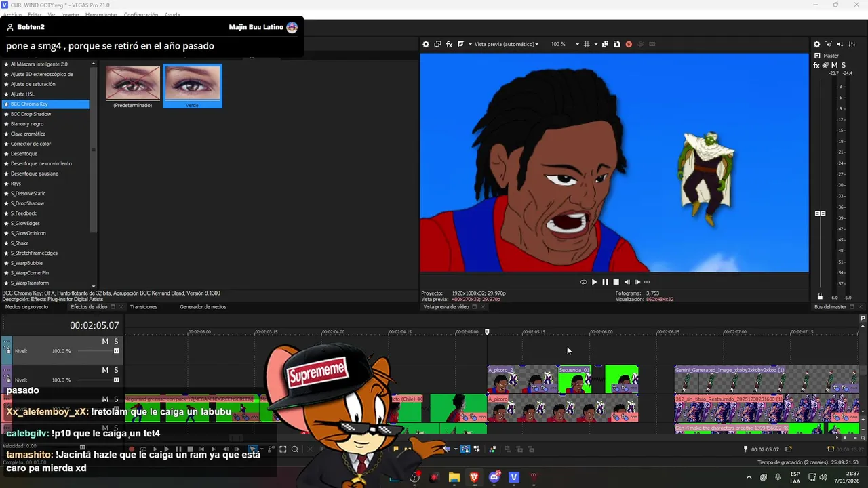Close the Bus del master panel
Screen dimensions: 868x488
tap(861, 307)
